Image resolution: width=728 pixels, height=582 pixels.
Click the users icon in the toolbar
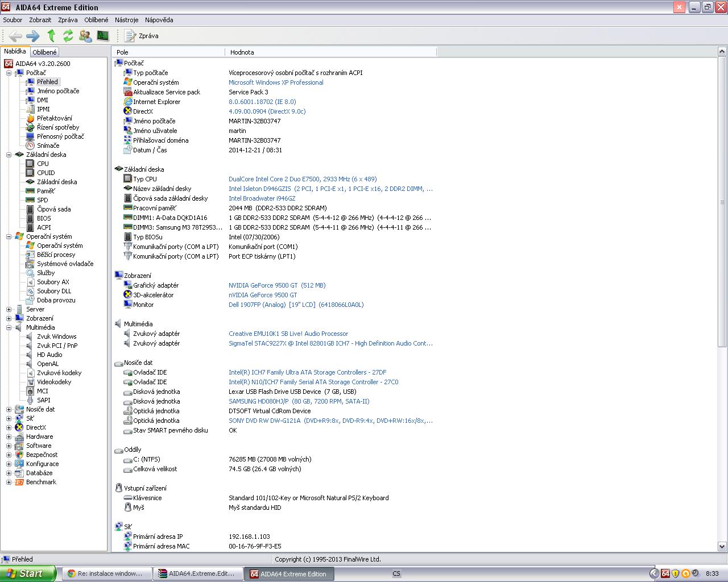pyautogui.click(x=85, y=36)
